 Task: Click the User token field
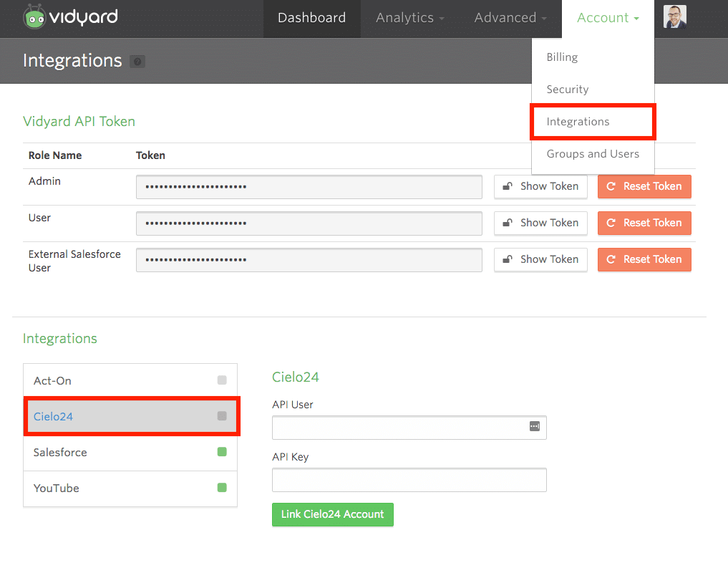pyautogui.click(x=309, y=223)
